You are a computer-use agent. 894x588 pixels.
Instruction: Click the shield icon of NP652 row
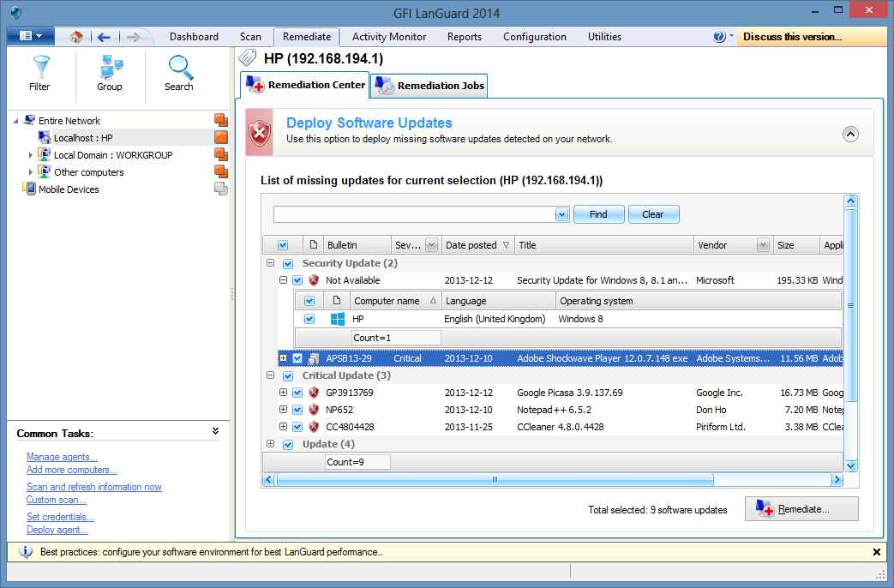[x=314, y=410]
